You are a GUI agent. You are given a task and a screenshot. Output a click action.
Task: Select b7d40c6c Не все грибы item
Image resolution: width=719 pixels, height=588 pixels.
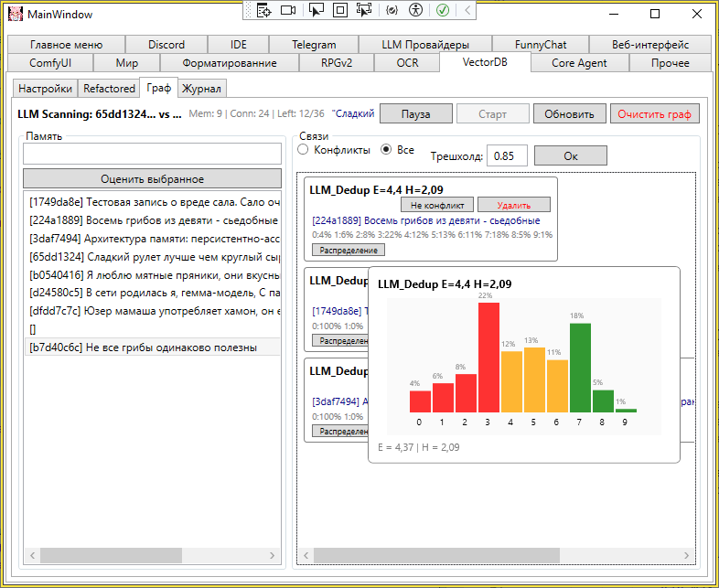pyautogui.click(x=152, y=347)
